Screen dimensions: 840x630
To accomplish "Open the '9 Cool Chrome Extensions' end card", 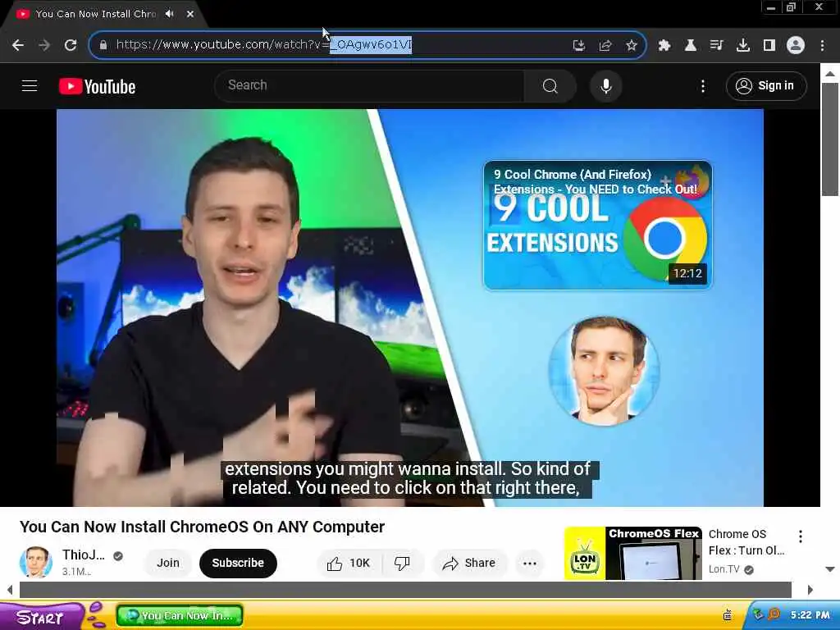I will [x=598, y=225].
